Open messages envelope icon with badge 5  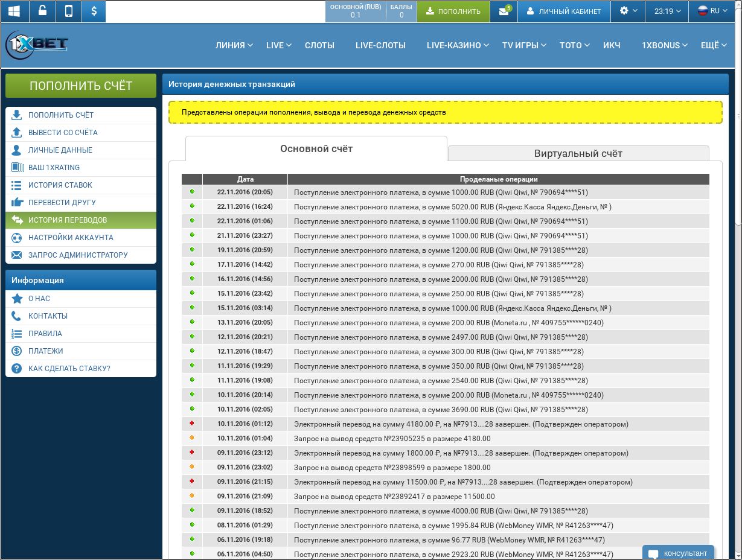(505, 11)
